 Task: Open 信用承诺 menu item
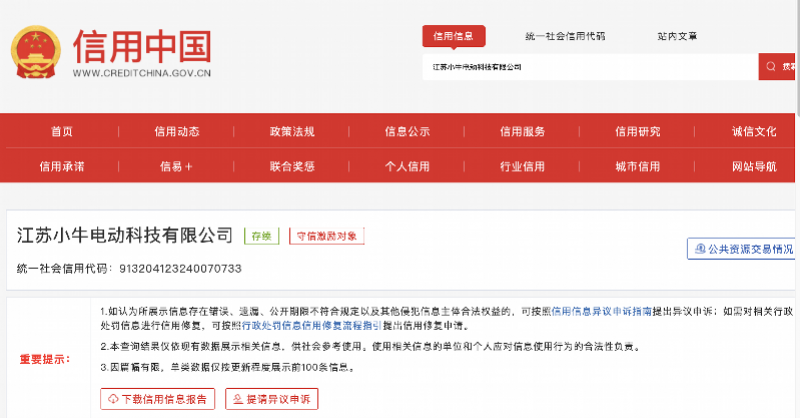(62, 166)
